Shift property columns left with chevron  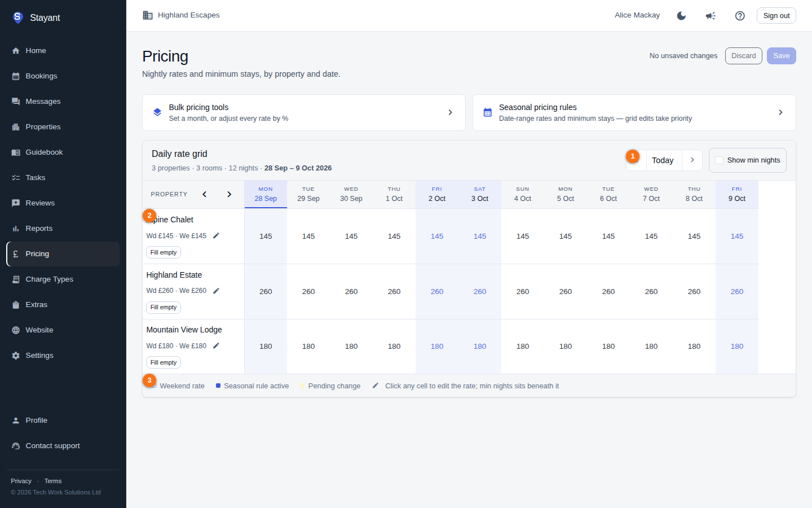click(204, 194)
